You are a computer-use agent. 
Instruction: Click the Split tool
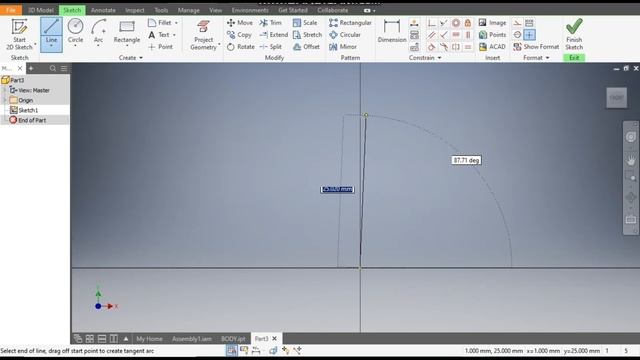pos(271,47)
